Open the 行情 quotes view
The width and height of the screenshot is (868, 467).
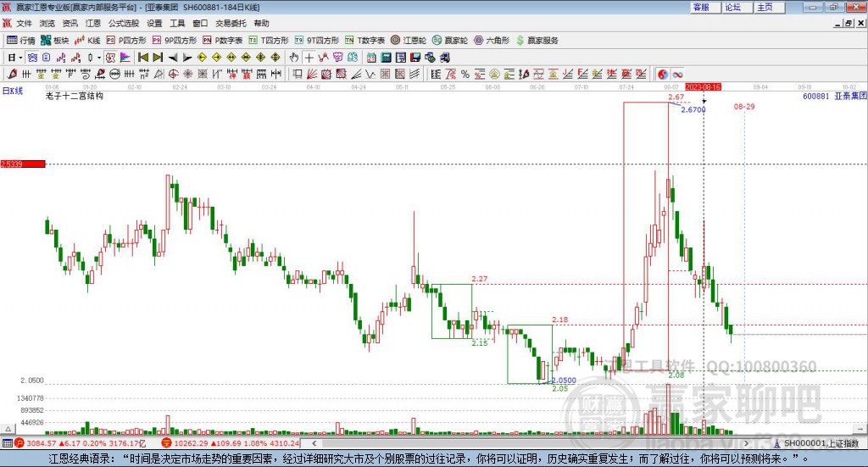click(x=20, y=41)
